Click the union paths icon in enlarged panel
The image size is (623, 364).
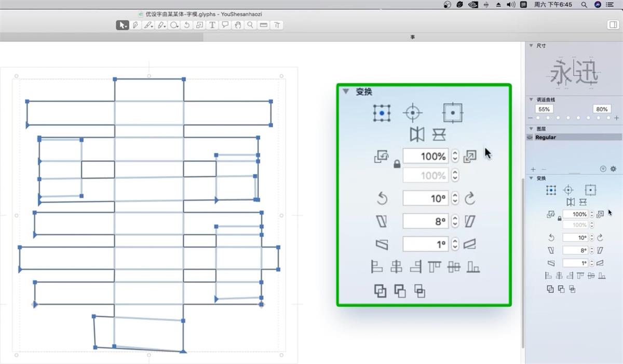coord(380,291)
